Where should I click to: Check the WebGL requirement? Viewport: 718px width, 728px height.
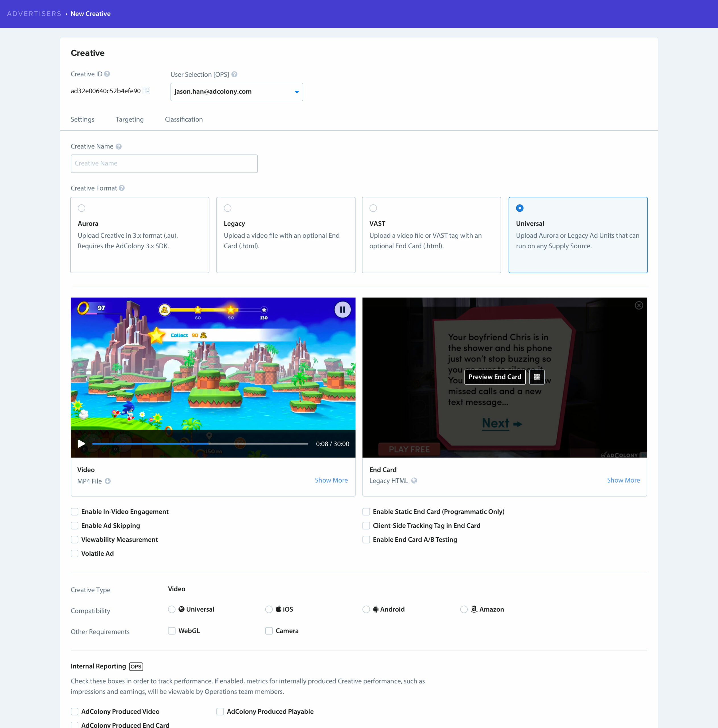(172, 631)
